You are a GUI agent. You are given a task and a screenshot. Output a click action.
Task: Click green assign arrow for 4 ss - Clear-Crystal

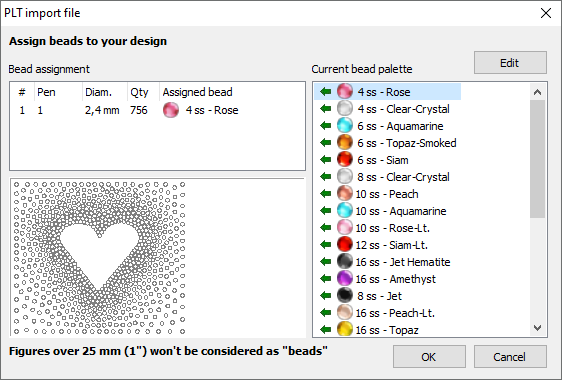tap(325, 109)
